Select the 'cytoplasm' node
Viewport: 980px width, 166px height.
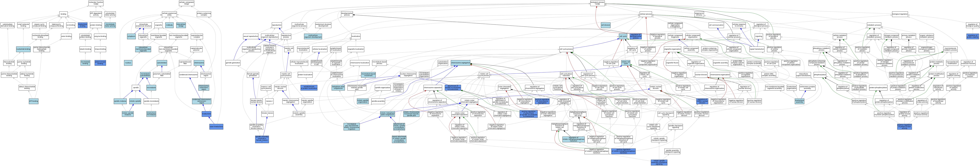tap(131, 36)
